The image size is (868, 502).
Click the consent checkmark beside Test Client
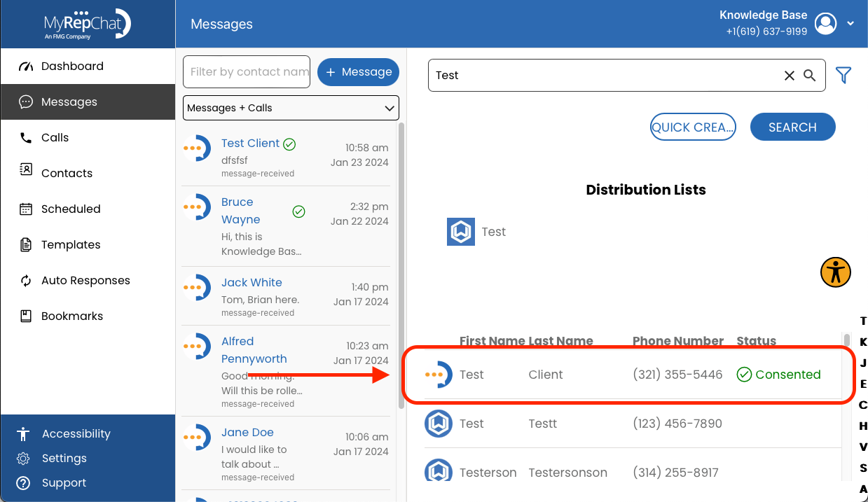289,144
